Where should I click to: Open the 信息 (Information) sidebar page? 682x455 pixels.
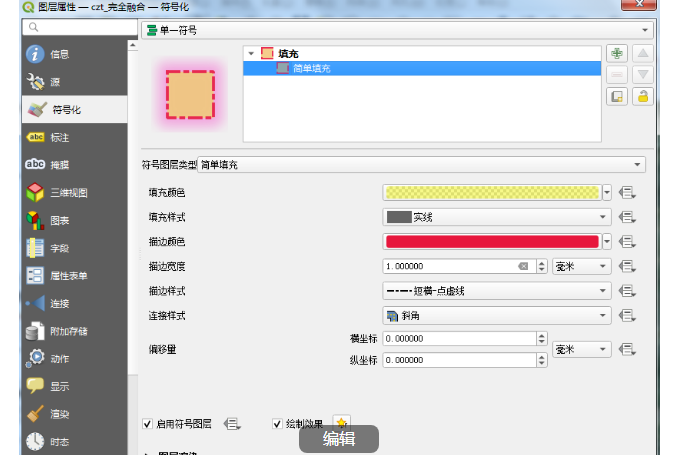(x=74, y=54)
